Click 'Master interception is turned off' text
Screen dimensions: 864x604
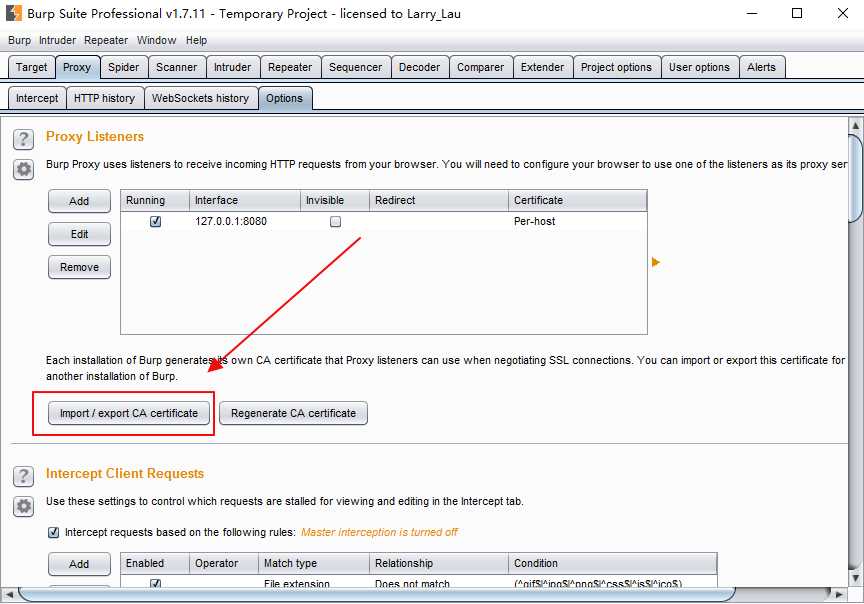pos(379,532)
